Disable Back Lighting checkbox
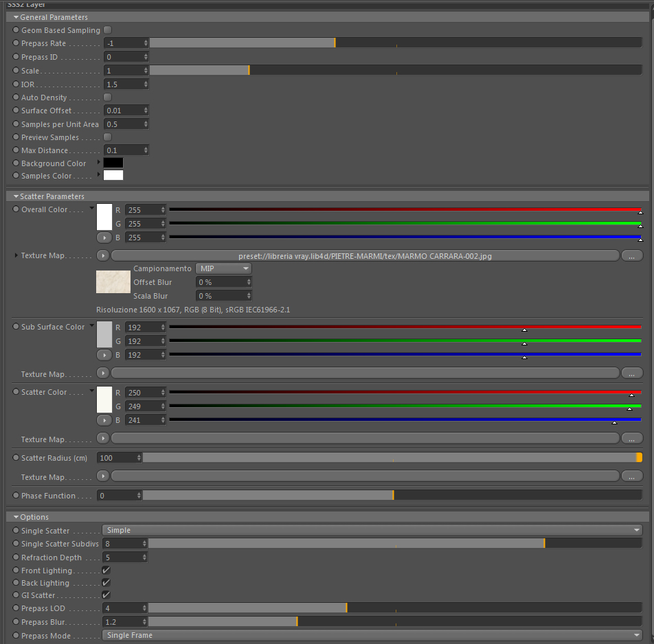This screenshot has width=654, height=644. [106, 583]
